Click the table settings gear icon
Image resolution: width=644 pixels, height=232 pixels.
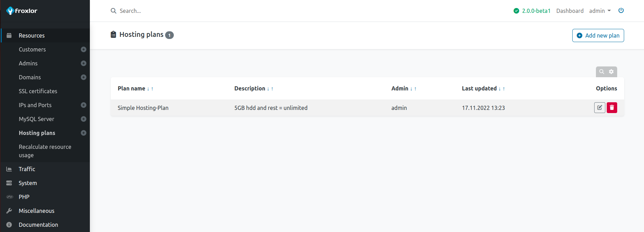pyautogui.click(x=611, y=72)
